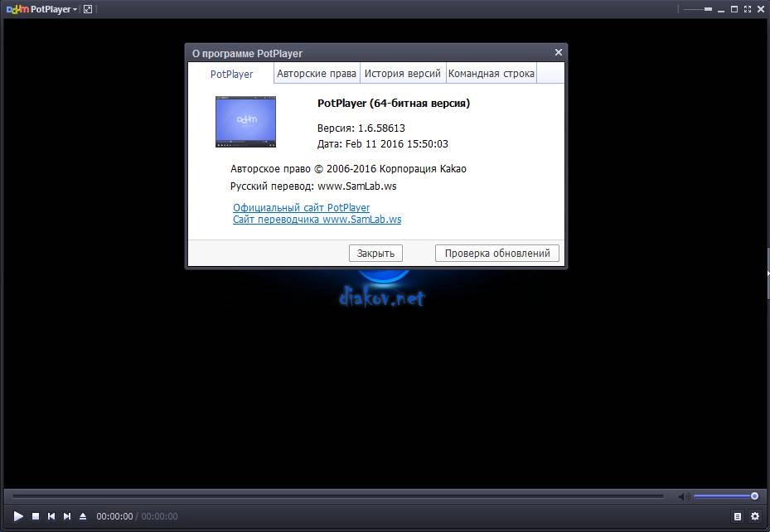Click the Закрыть button
The width and height of the screenshot is (770, 532).
[x=375, y=254]
